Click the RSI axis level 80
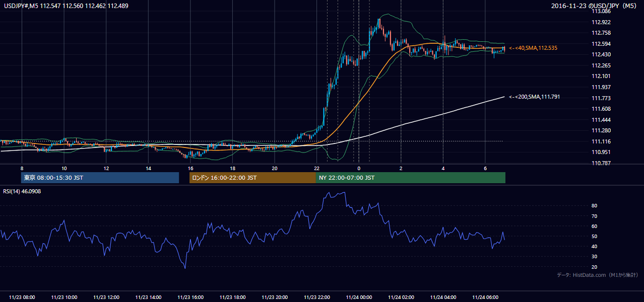The width and height of the screenshot is (644, 302). point(594,206)
